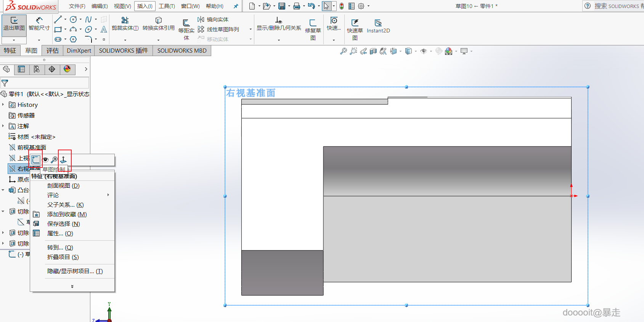
Task: Expand the 注解 (Annotations) tree node
Action: pos(3,126)
